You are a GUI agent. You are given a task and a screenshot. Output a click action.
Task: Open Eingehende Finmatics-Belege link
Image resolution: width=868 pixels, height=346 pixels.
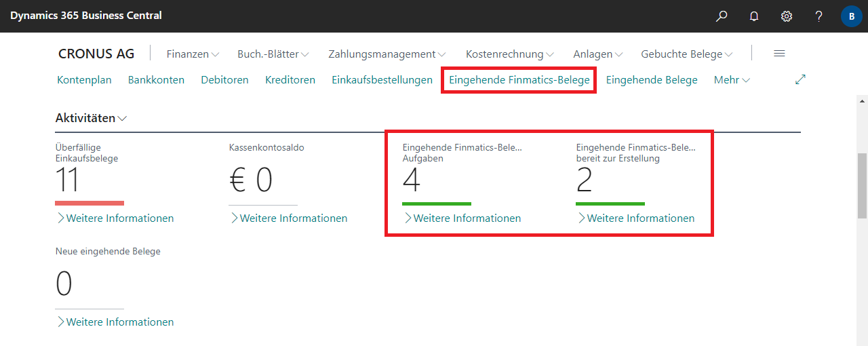(x=519, y=80)
